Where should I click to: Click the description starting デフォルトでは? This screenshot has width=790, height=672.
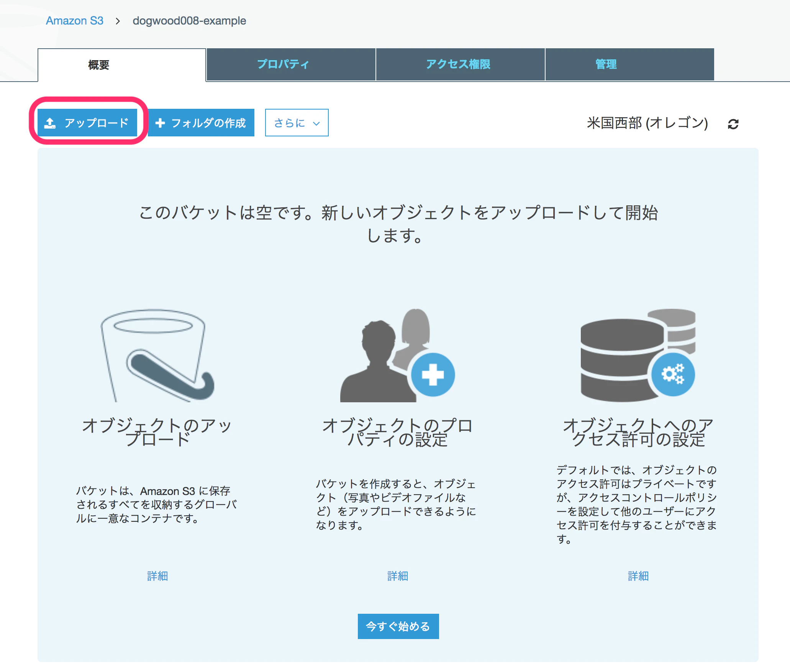pyautogui.click(x=637, y=504)
